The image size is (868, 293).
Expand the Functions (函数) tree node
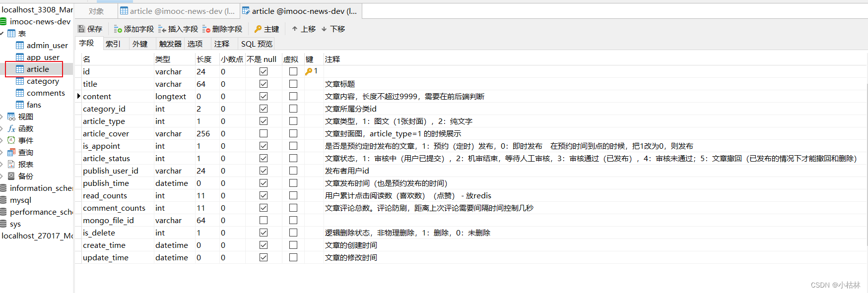click(1, 128)
